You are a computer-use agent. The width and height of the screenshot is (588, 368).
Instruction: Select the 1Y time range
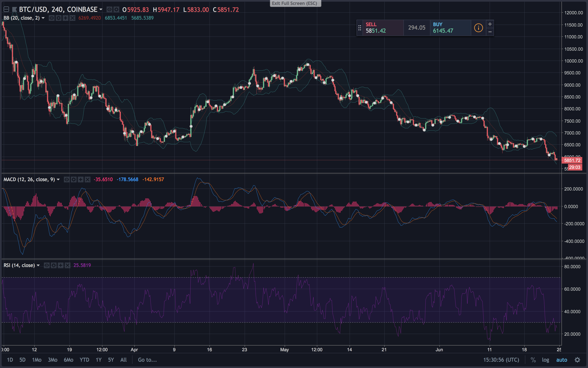tap(98, 360)
